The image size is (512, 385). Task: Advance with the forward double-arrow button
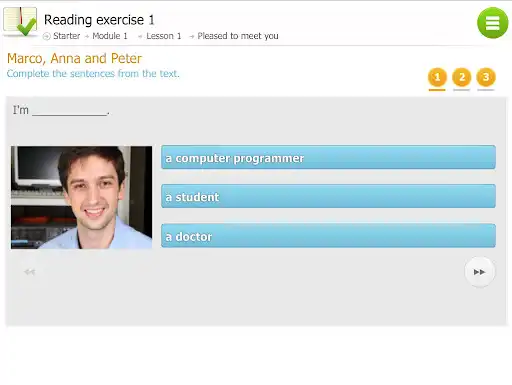coord(480,272)
